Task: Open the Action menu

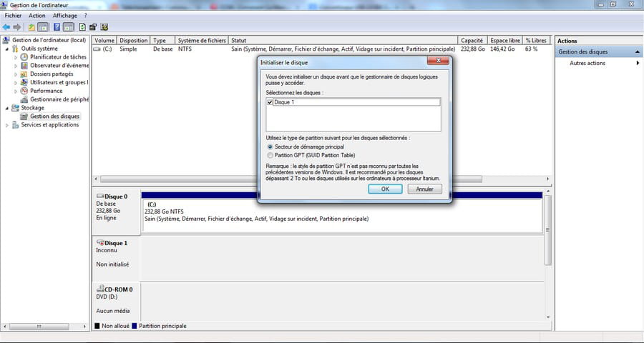Action: (x=37, y=16)
